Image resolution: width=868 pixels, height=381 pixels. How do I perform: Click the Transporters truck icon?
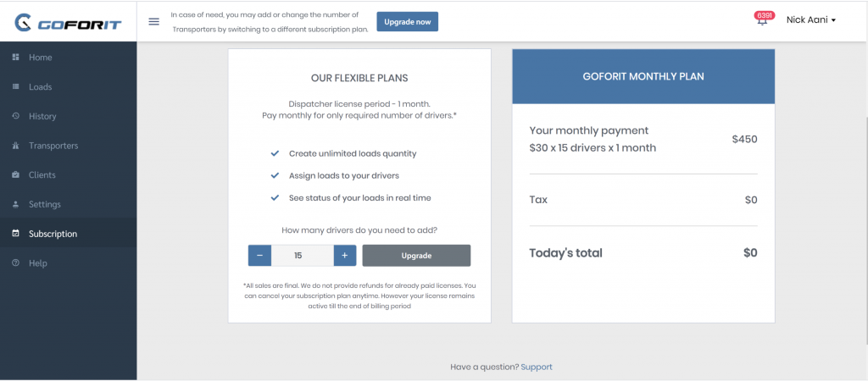(15, 146)
